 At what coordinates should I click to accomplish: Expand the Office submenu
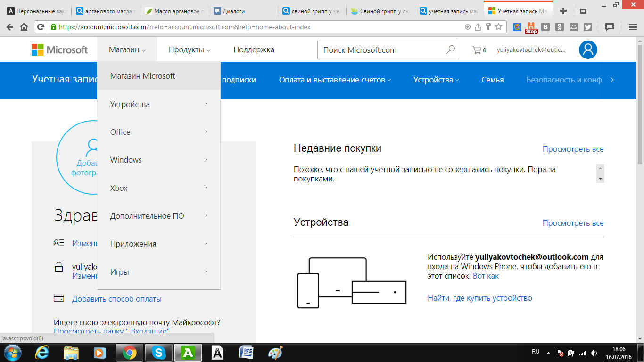pos(159,132)
